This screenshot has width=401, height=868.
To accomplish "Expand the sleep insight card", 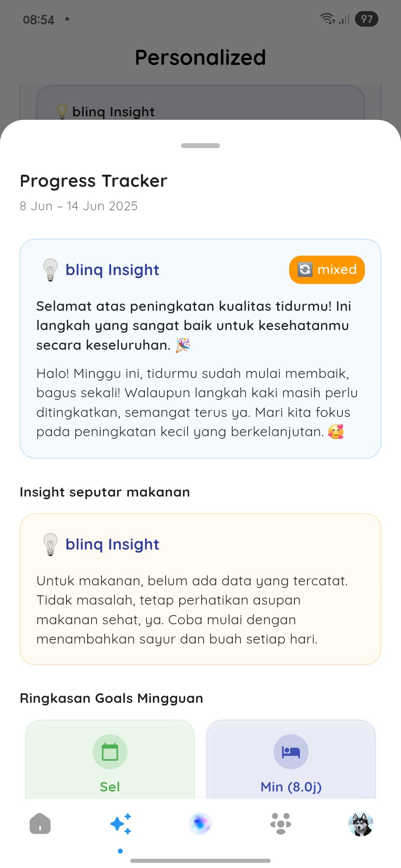I will coord(200,349).
